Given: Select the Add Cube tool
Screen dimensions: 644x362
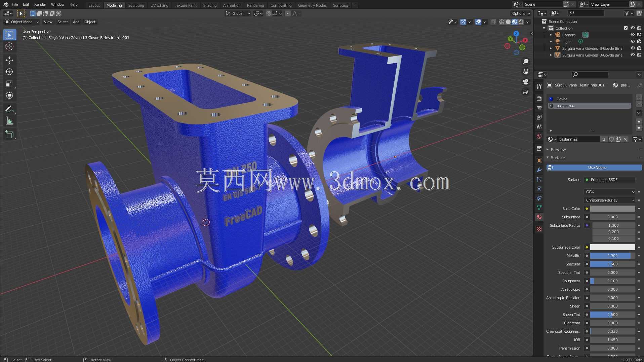Looking at the screenshot, I should click(9, 135).
